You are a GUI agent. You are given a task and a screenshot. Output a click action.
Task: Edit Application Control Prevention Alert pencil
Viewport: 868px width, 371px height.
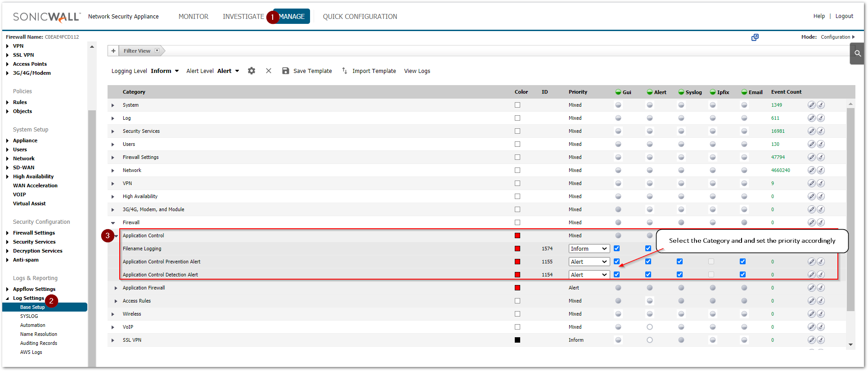click(x=811, y=262)
